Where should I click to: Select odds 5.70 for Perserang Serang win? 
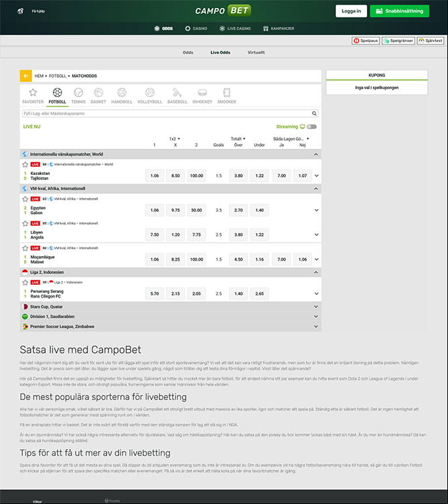[x=155, y=294]
